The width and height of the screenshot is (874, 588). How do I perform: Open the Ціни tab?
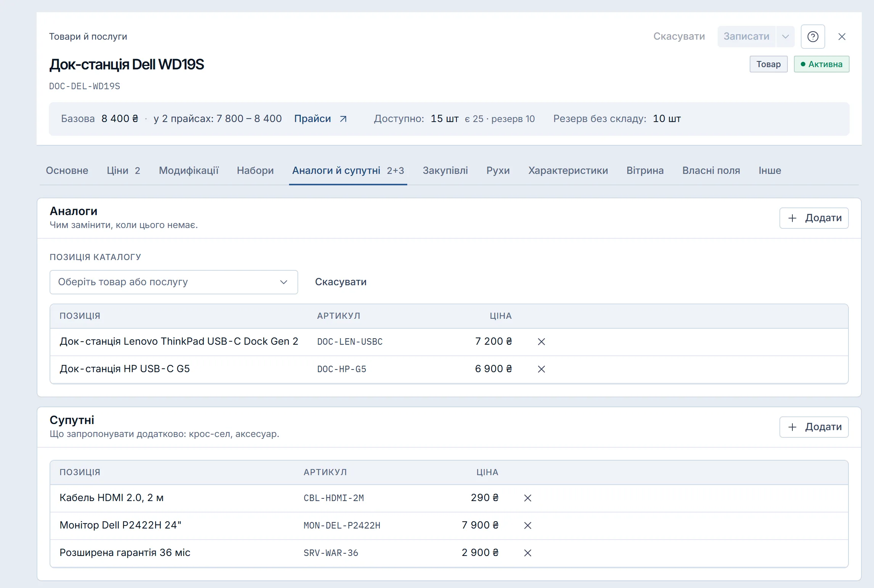tap(124, 170)
